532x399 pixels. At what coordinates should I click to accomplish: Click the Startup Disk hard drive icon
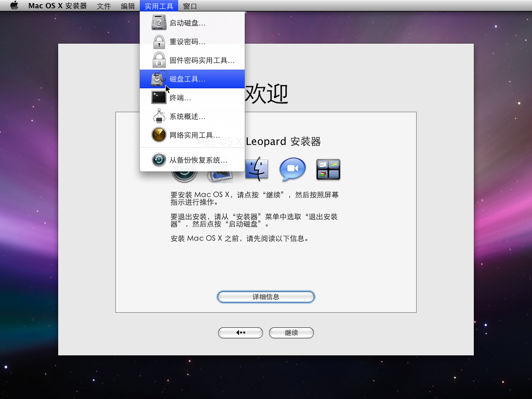pos(159,23)
